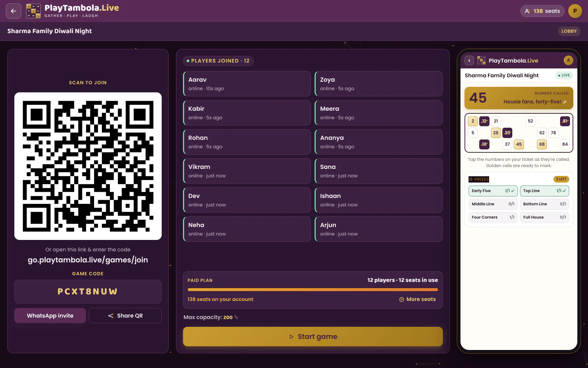Click the play icon on Start game
Viewport: 588px width, 368px height.
[x=291, y=337]
